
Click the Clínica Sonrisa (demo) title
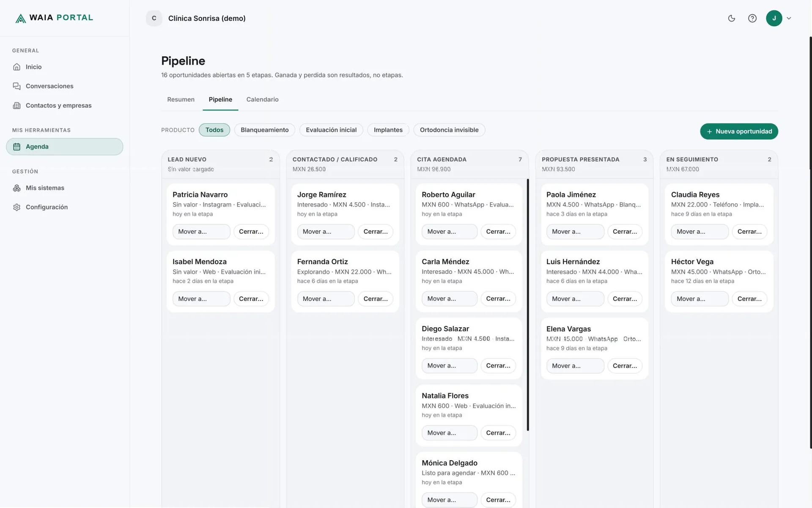(207, 18)
